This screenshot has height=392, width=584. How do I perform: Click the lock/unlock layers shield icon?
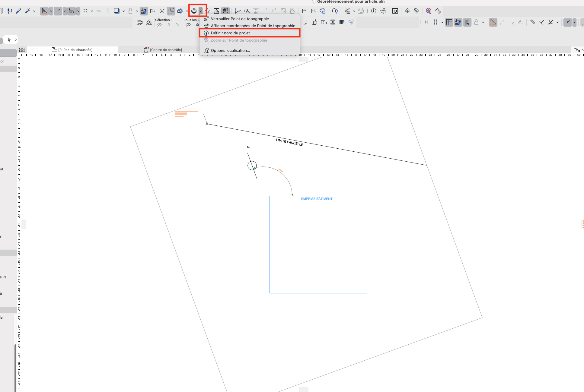pos(149,22)
